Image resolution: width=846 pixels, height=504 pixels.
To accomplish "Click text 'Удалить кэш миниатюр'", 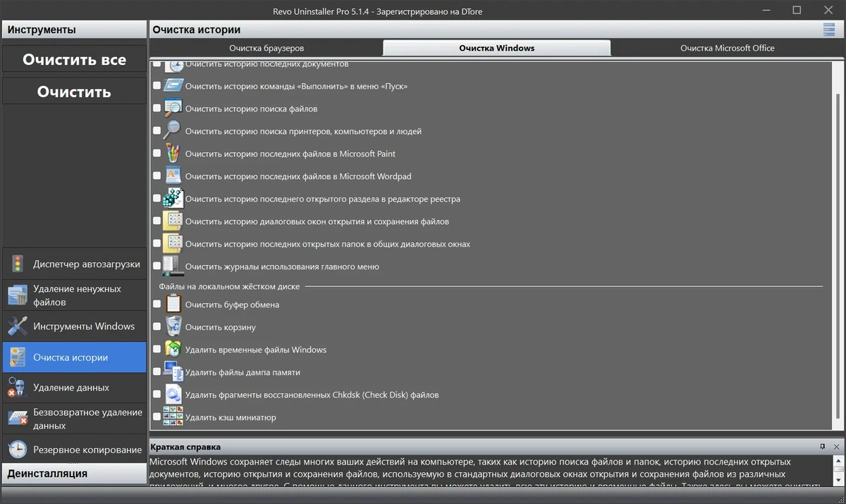I will pyautogui.click(x=231, y=417).
